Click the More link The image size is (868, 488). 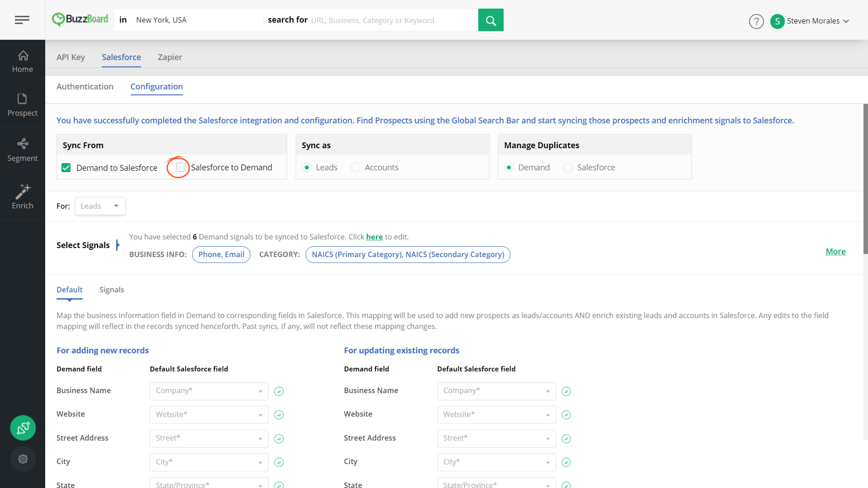tap(835, 252)
